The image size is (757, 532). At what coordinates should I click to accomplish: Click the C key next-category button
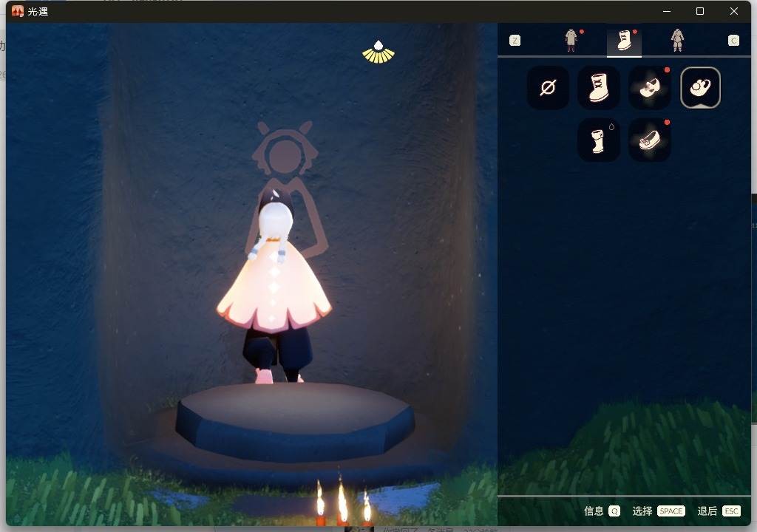(734, 41)
